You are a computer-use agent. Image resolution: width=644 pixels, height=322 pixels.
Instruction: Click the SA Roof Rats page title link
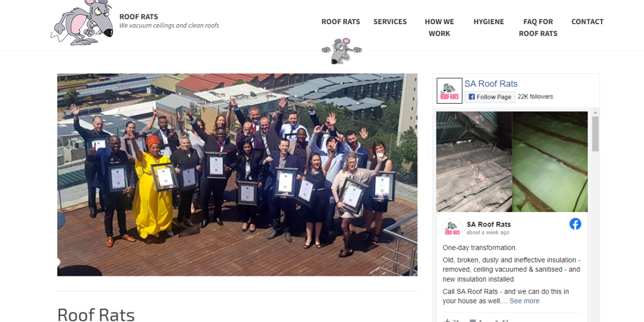coord(491,84)
